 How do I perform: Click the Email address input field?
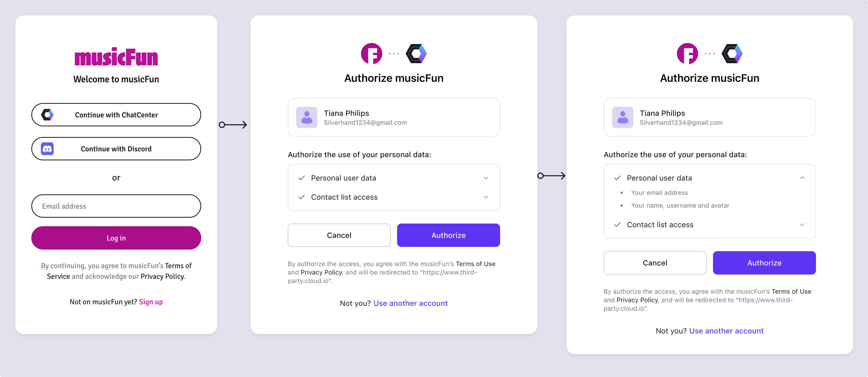click(x=116, y=205)
